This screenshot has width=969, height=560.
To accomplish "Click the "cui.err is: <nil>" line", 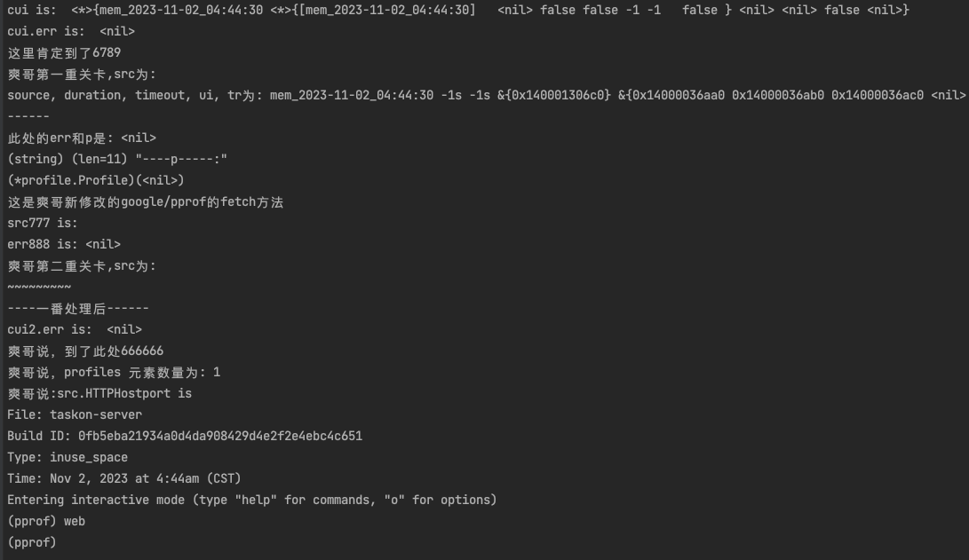I will (x=71, y=31).
